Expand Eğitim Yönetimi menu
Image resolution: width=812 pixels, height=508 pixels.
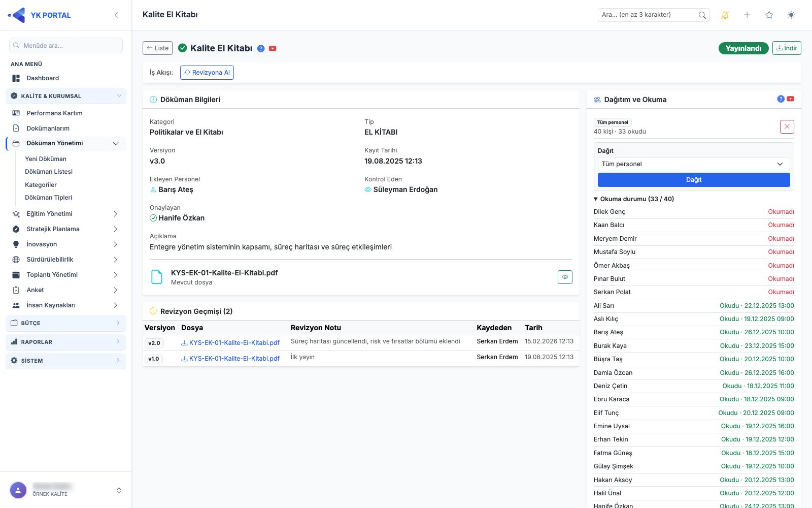point(66,214)
